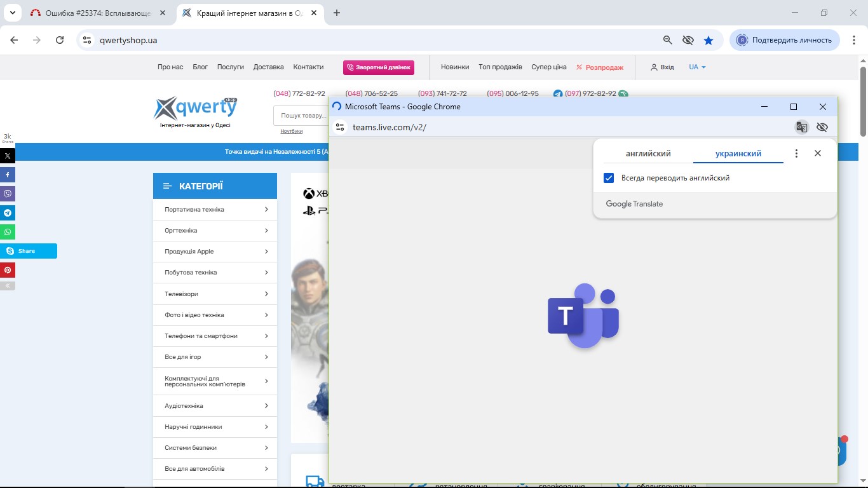Screen dimensions: 868x488
Task: Expand the Портативна техніка category
Action: [x=215, y=210]
